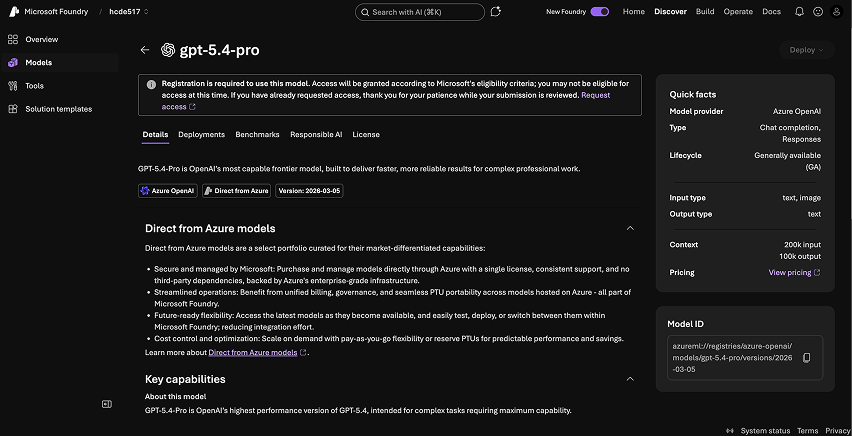Image resolution: width=852 pixels, height=436 pixels.
Task: Open the View pricing link
Action: [794, 272]
